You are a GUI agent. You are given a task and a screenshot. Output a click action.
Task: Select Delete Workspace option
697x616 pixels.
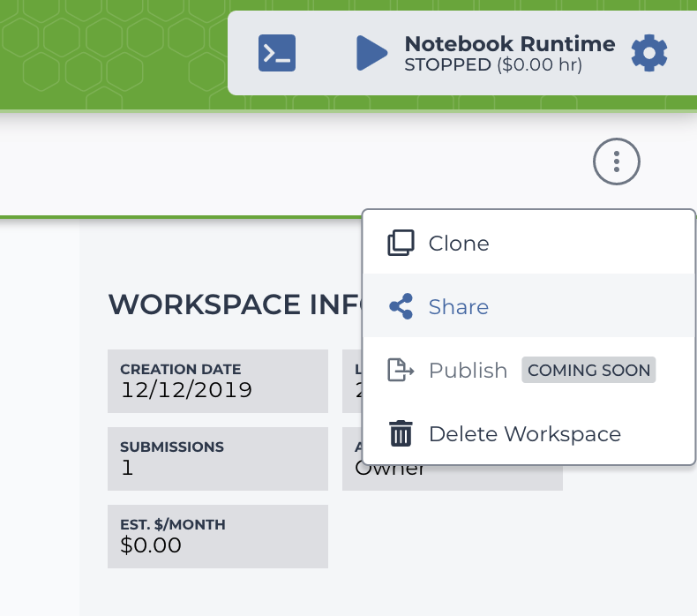coord(529,433)
